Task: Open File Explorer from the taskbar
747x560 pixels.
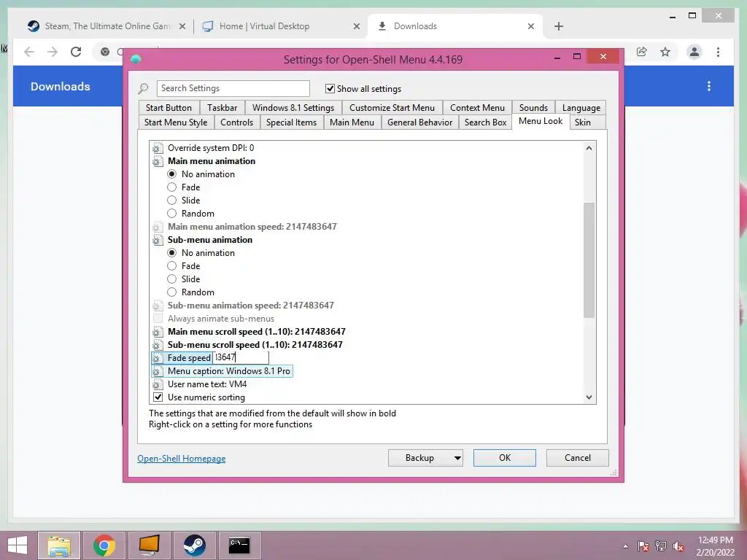Action: pos(59,545)
